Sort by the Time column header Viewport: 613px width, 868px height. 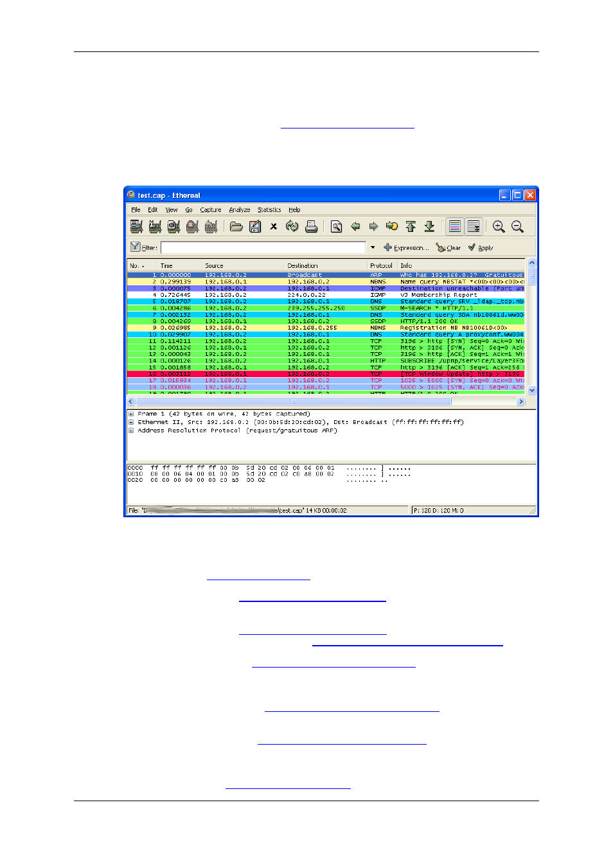click(180, 265)
